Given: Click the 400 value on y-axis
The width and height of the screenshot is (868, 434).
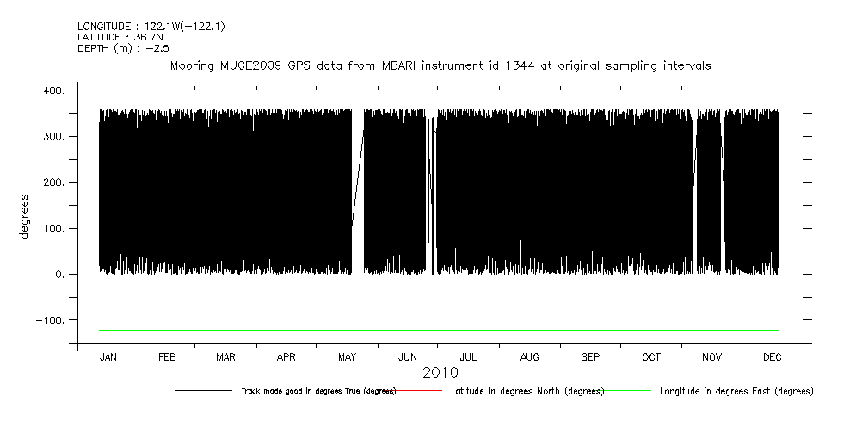Looking at the screenshot, I should click(52, 90).
